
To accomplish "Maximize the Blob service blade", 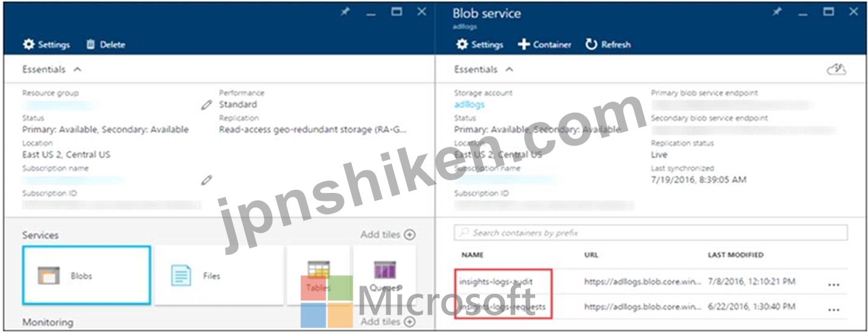I will pos(829,12).
